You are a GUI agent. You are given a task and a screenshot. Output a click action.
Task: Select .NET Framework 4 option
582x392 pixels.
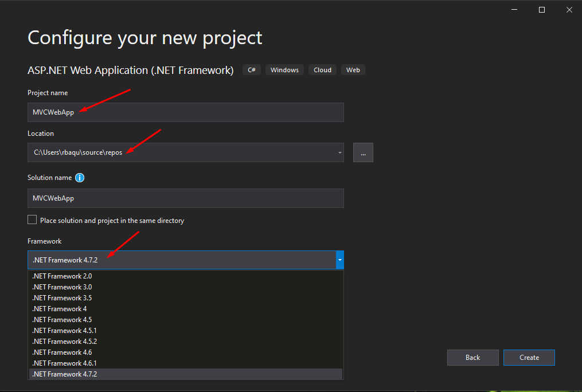[x=186, y=309]
